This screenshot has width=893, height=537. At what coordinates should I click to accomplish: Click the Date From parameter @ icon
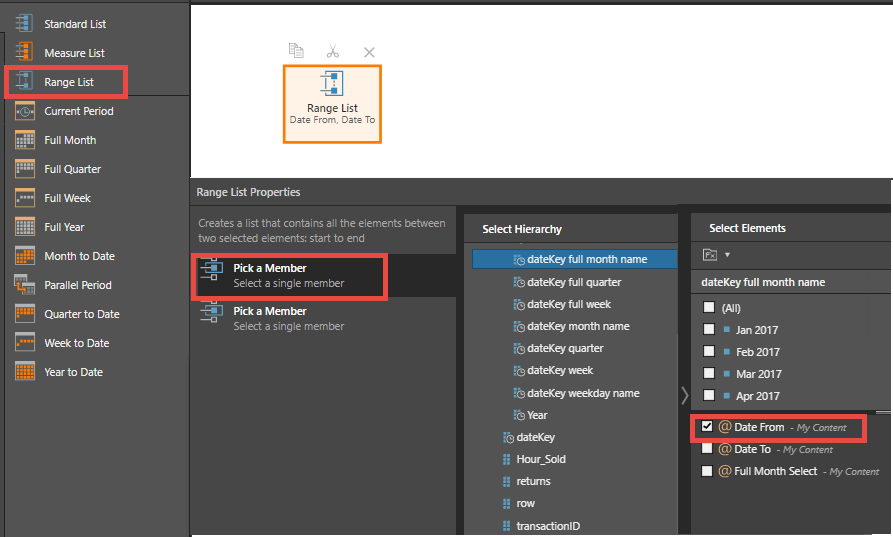(724, 427)
